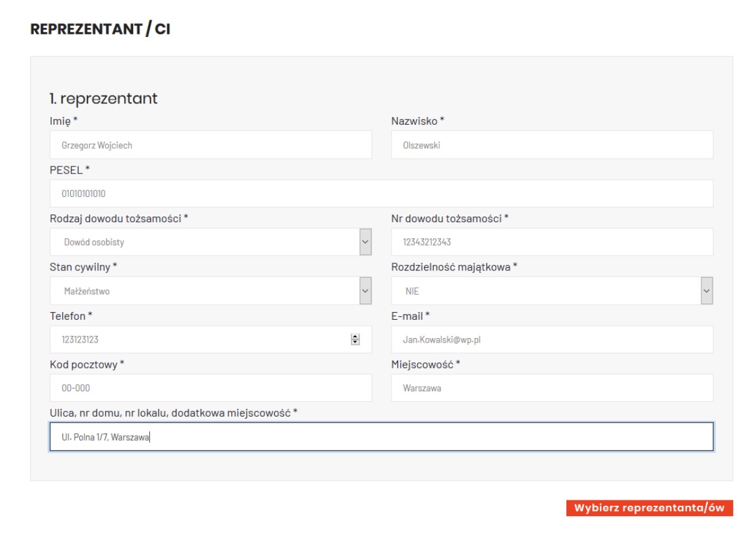
Task: Select the Nr dowodu tożsamości field
Action: tap(551, 242)
